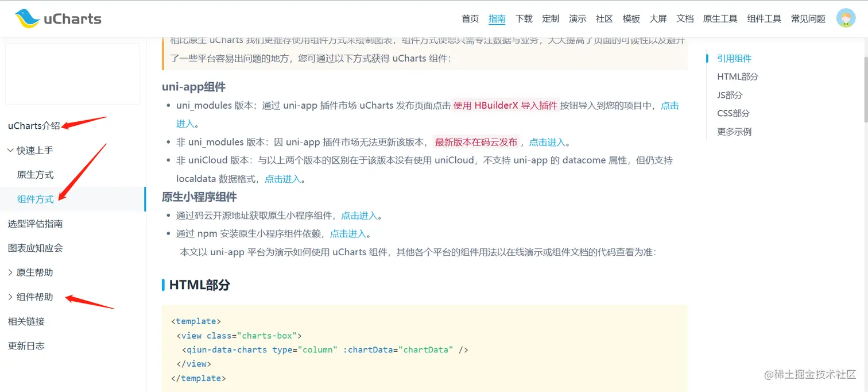
Task: Click 点击进入 link for 码云开源地址
Action: pyautogui.click(x=359, y=216)
